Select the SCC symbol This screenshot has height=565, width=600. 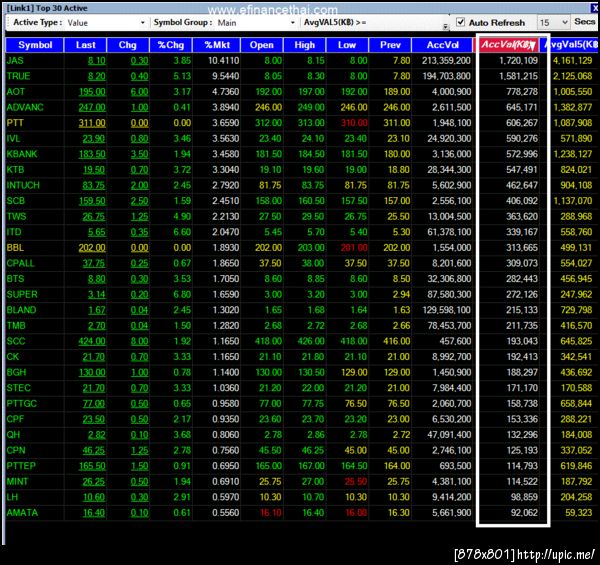point(16,341)
